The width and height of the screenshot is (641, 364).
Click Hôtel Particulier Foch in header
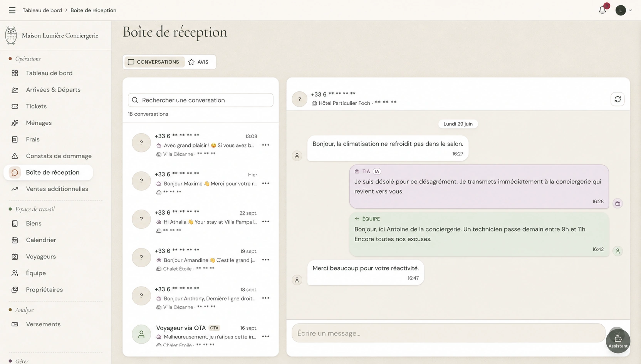[344, 103]
